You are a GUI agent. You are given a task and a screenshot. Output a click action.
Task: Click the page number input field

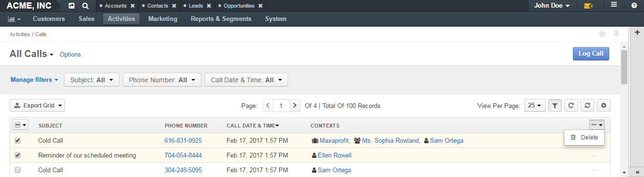click(281, 106)
